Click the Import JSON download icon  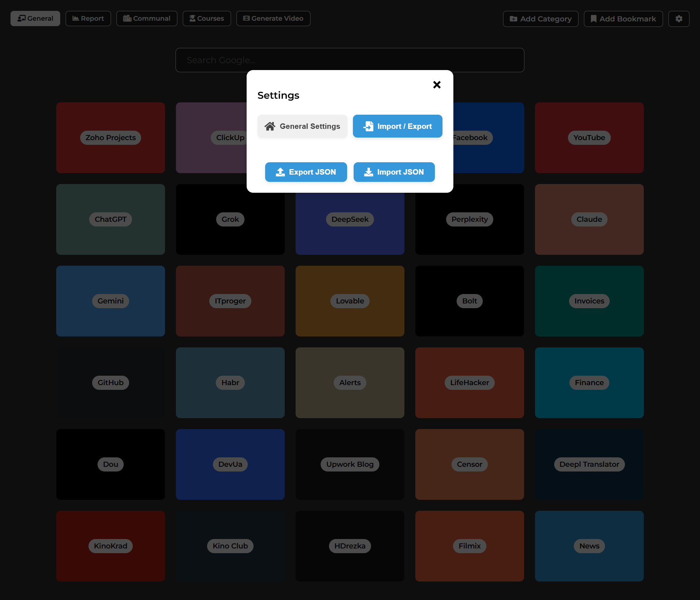[x=368, y=172]
